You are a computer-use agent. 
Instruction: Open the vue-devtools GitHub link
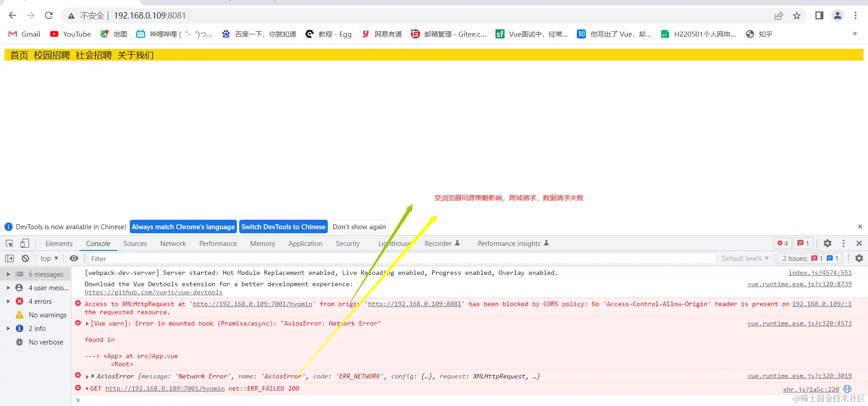154,292
